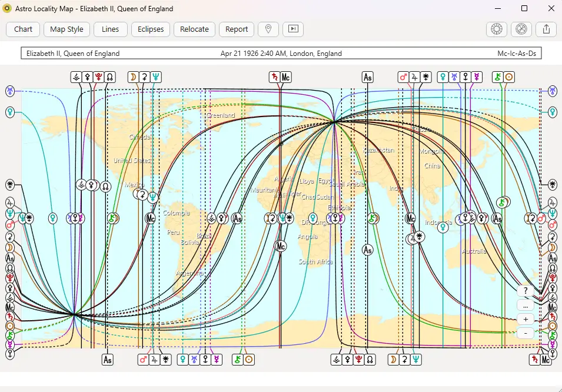This screenshot has width=562, height=392.
Task: Click the Canada map label
Action: tap(140, 137)
